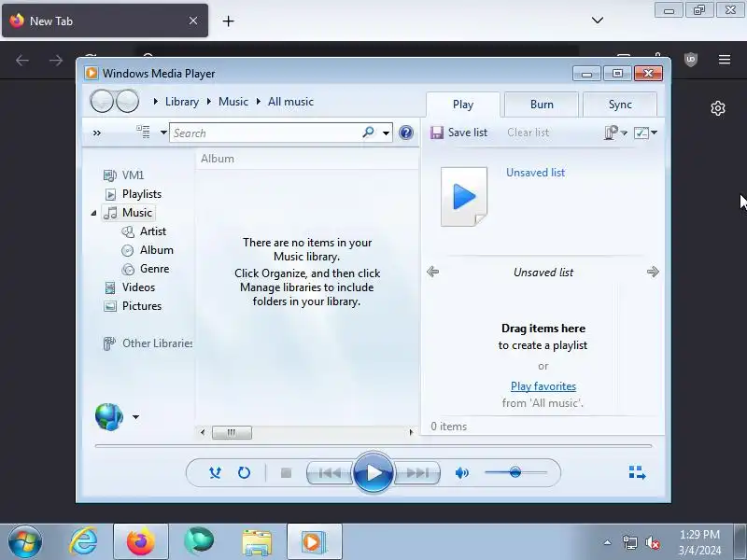Open Media Player Help

406,133
